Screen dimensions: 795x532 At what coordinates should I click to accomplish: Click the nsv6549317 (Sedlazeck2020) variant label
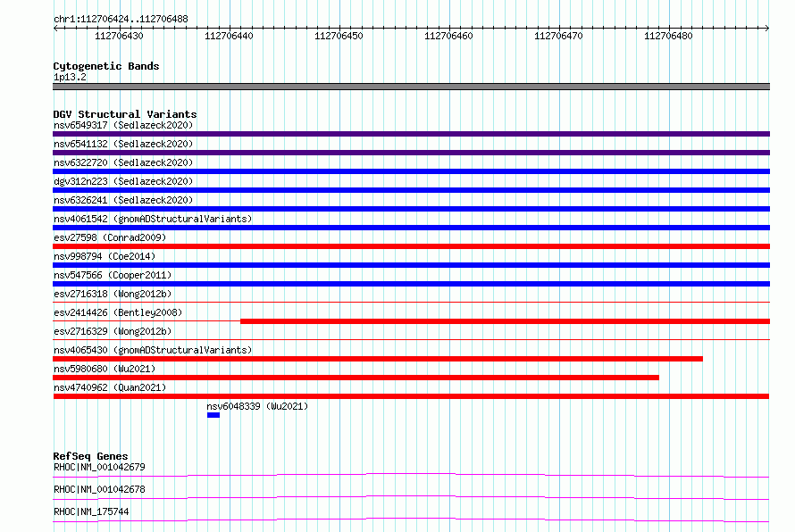[x=123, y=125]
